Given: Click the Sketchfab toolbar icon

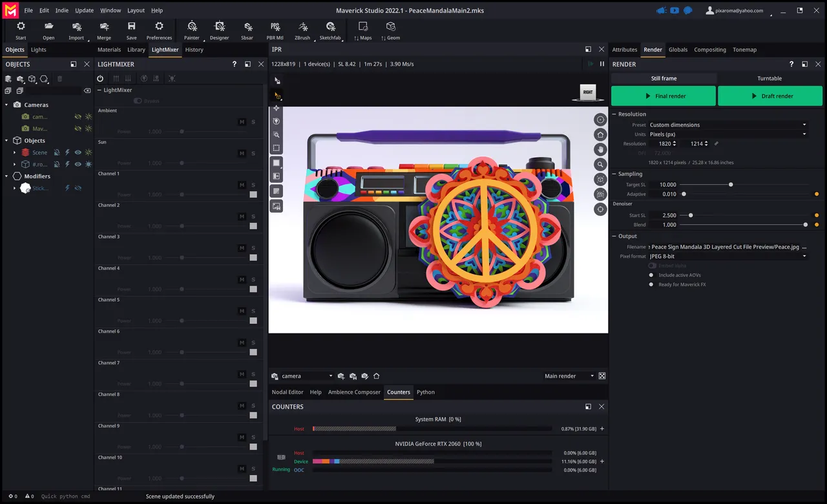Looking at the screenshot, I should click(x=330, y=30).
